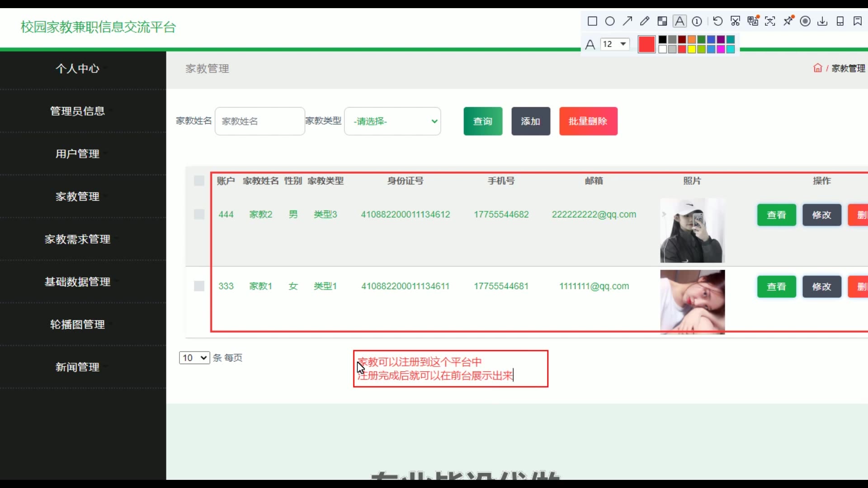Screen dimensions: 868x488
Task: Toggle the select-all checkbox in the table header
Action: coord(199,181)
